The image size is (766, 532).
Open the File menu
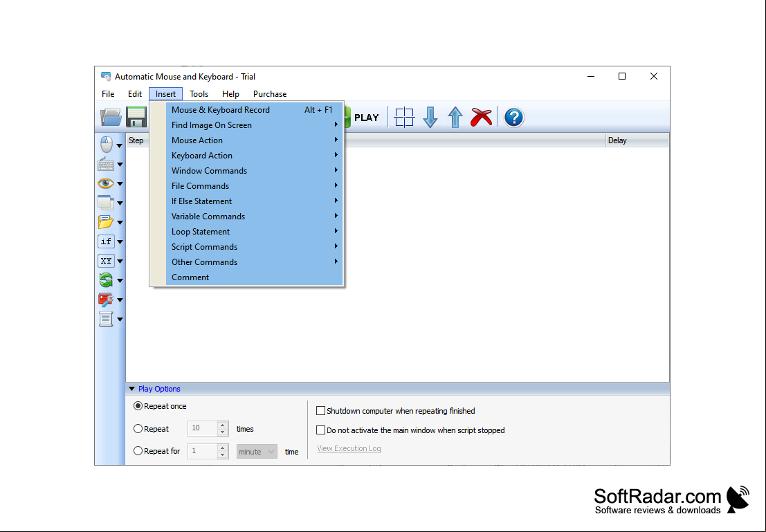tap(108, 94)
